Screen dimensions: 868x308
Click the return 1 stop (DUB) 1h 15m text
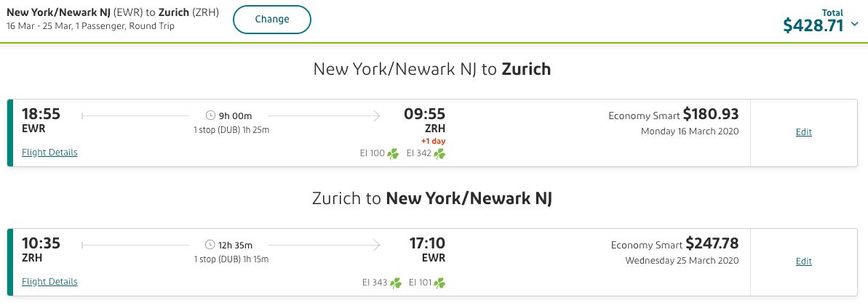coord(231,259)
